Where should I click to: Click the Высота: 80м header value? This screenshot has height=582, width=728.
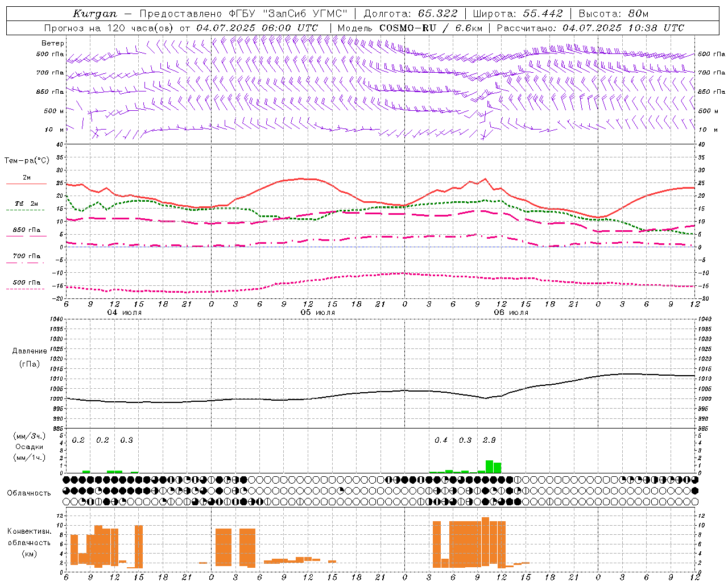[x=613, y=14]
